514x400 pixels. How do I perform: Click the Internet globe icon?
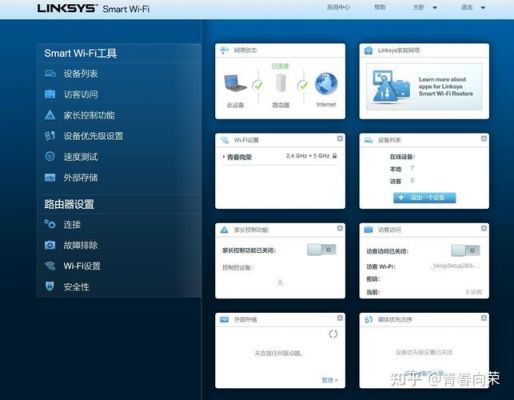[x=326, y=83]
